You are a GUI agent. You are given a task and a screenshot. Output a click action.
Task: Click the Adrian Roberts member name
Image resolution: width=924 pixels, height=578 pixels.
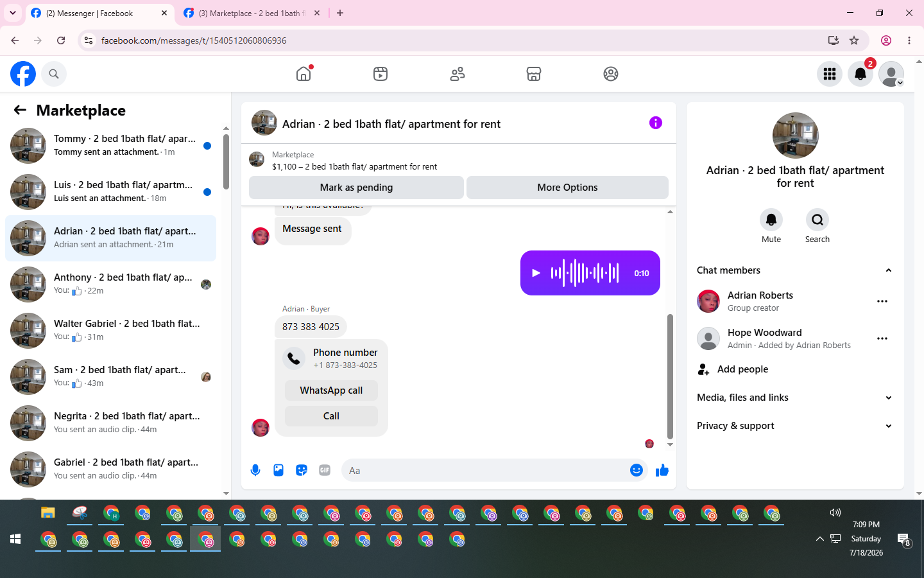pyautogui.click(x=760, y=295)
